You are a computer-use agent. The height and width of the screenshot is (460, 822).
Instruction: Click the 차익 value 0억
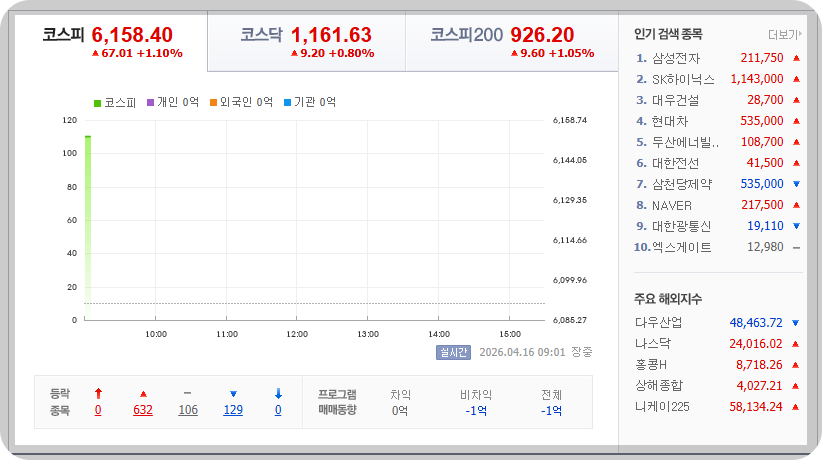click(400, 411)
